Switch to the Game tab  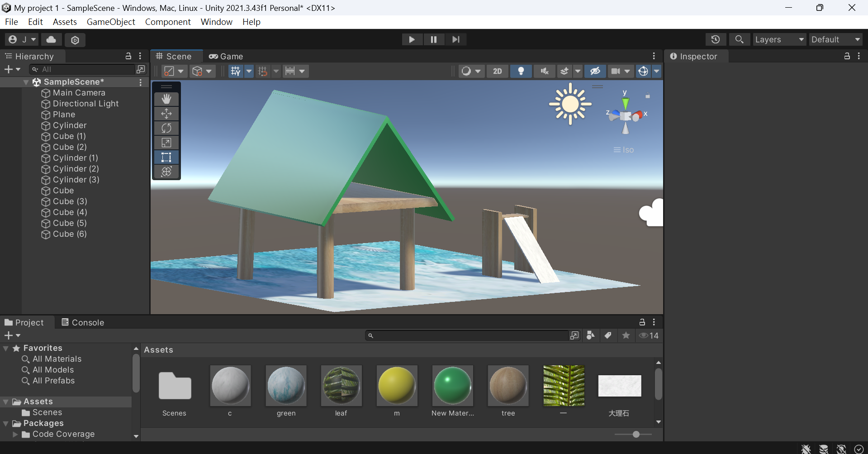pos(226,56)
